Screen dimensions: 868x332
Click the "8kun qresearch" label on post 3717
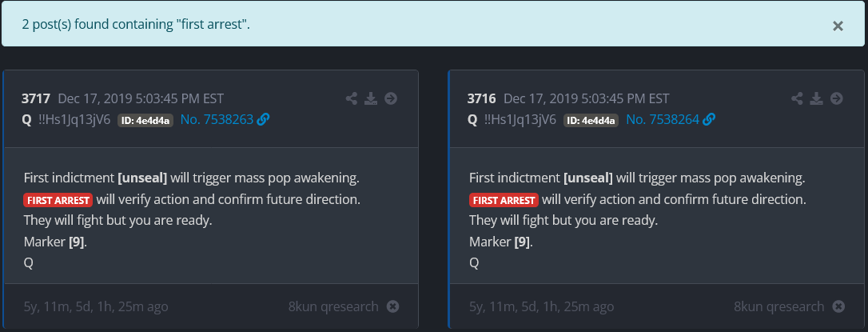click(333, 306)
